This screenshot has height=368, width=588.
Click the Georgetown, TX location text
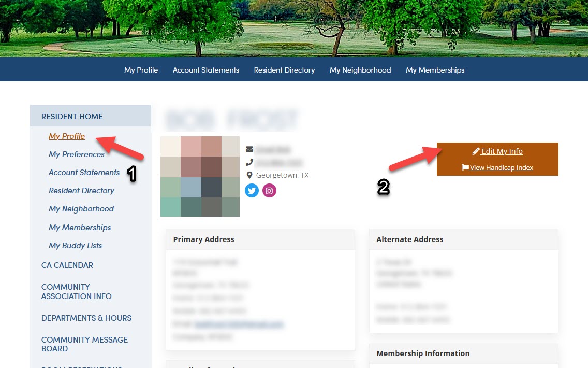tap(283, 175)
